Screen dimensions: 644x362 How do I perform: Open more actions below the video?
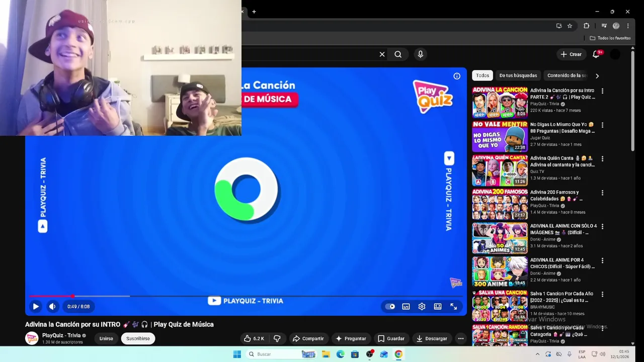click(460, 338)
